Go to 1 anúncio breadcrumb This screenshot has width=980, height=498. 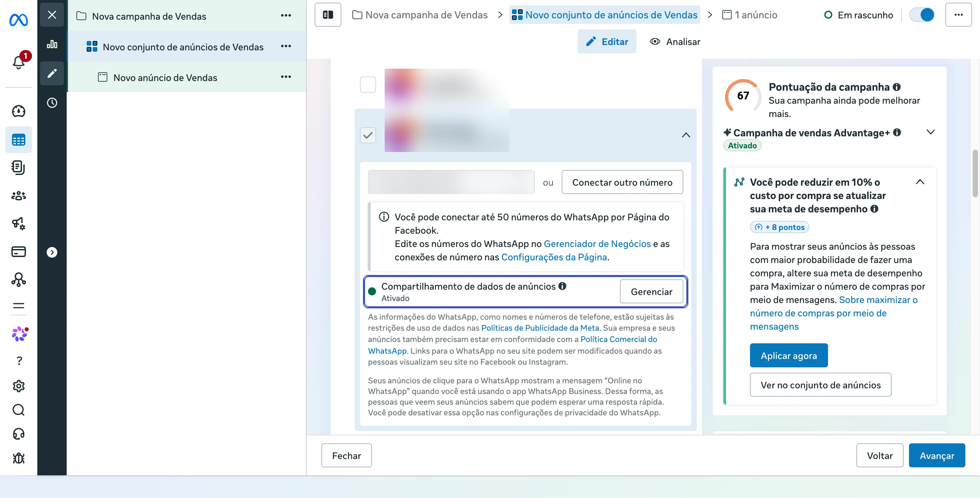pos(749,15)
